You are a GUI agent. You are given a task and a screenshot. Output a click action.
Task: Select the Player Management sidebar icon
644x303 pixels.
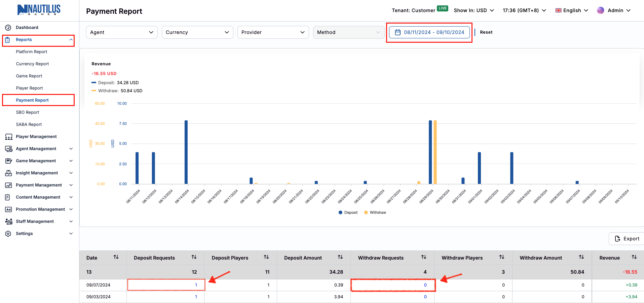(x=8, y=136)
